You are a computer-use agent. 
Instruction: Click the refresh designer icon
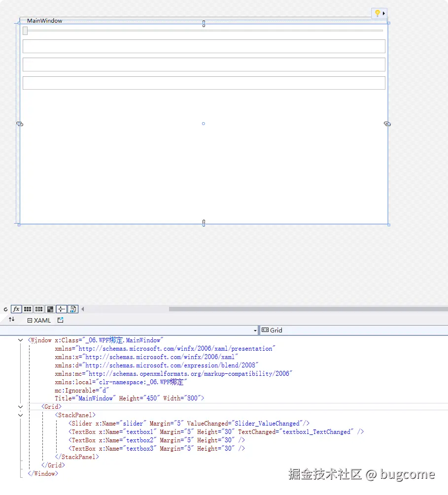pyautogui.click(x=5, y=309)
